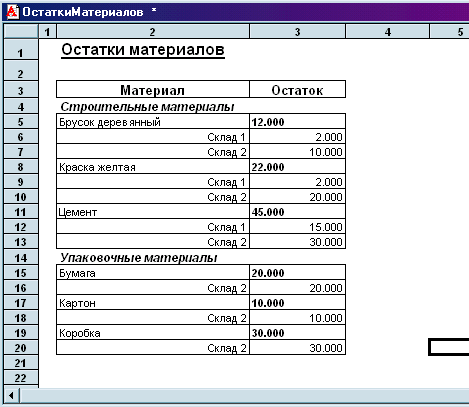Screen dimensions: 469x407
Task: Select column header 2
Action: coord(153,32)
